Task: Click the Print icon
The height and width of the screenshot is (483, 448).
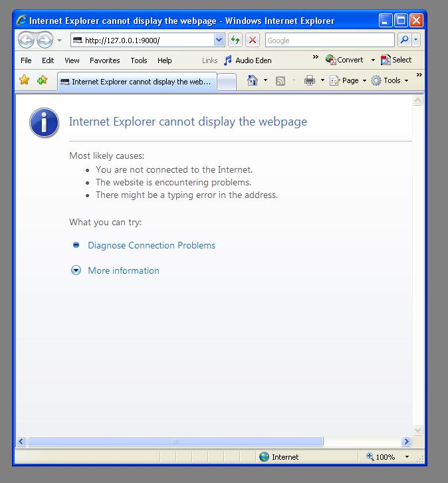Action: 309,80
